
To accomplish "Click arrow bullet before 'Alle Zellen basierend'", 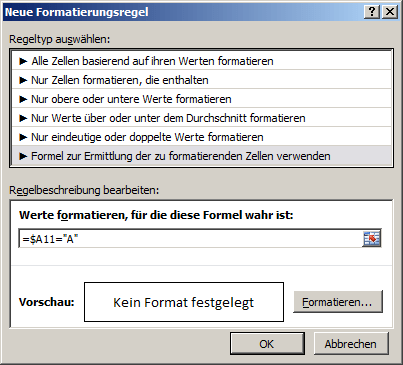I will [x=23, y=61].
